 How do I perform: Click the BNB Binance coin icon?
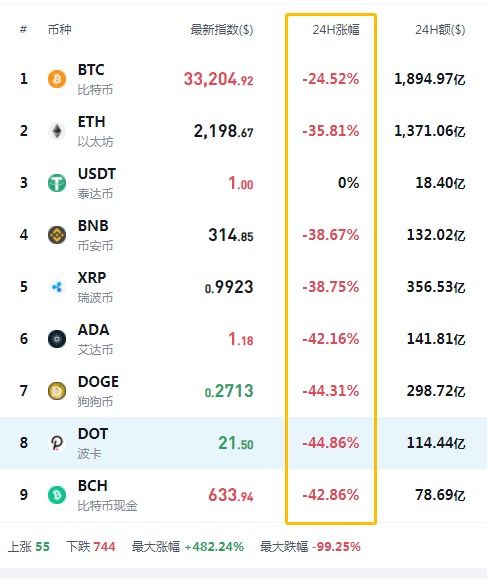tap(57, 235)
